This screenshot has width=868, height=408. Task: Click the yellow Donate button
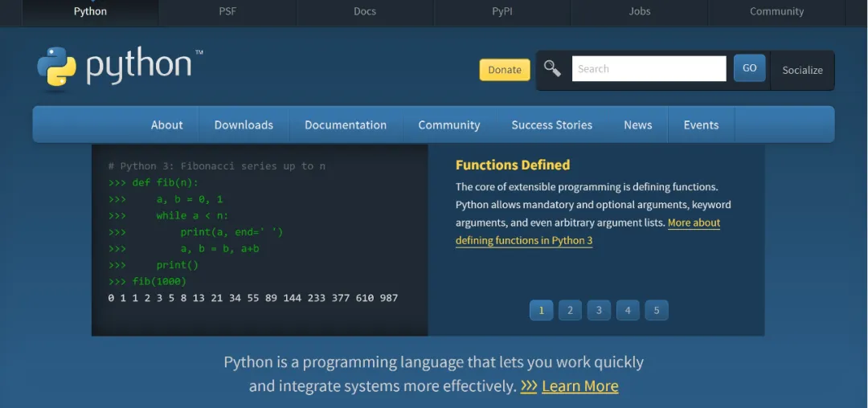point(504,70)
